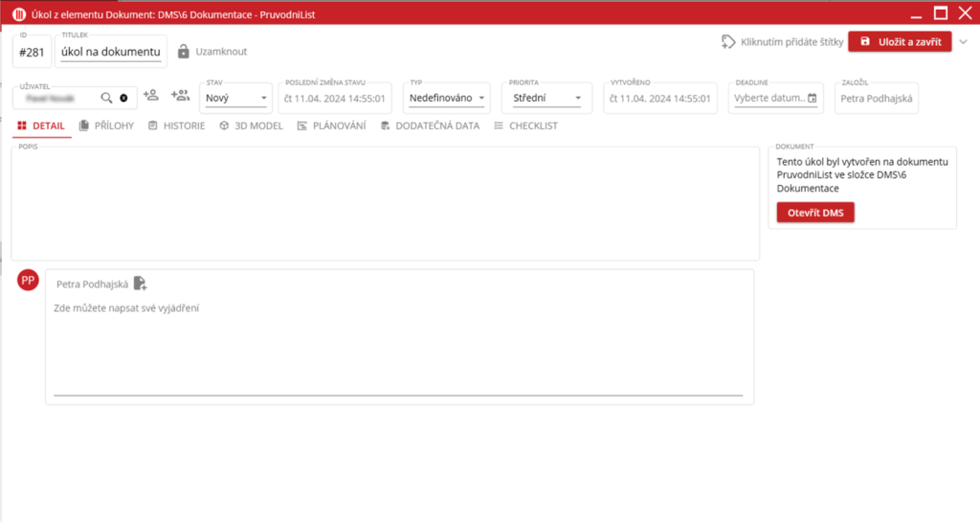Viewport: 980px width, 522px height.
Task: Open the Typ dropdown showing Nedefinováno
Action: click(448, 98)
